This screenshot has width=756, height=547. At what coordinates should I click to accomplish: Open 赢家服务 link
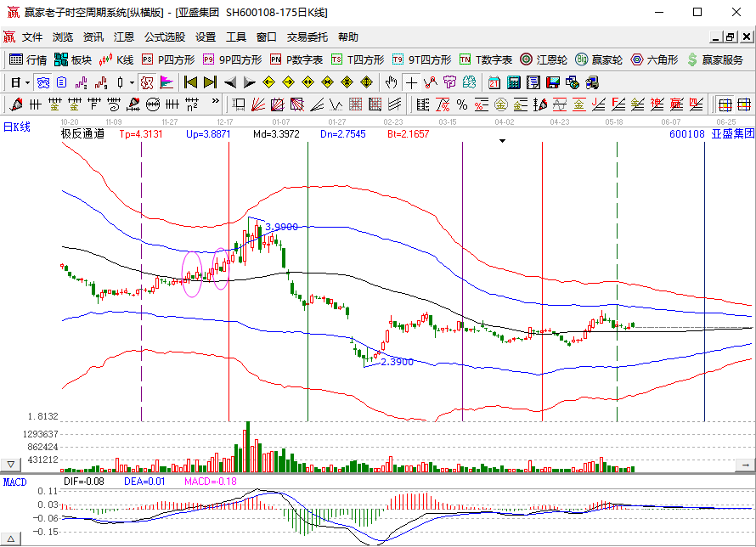pos(715,59)
